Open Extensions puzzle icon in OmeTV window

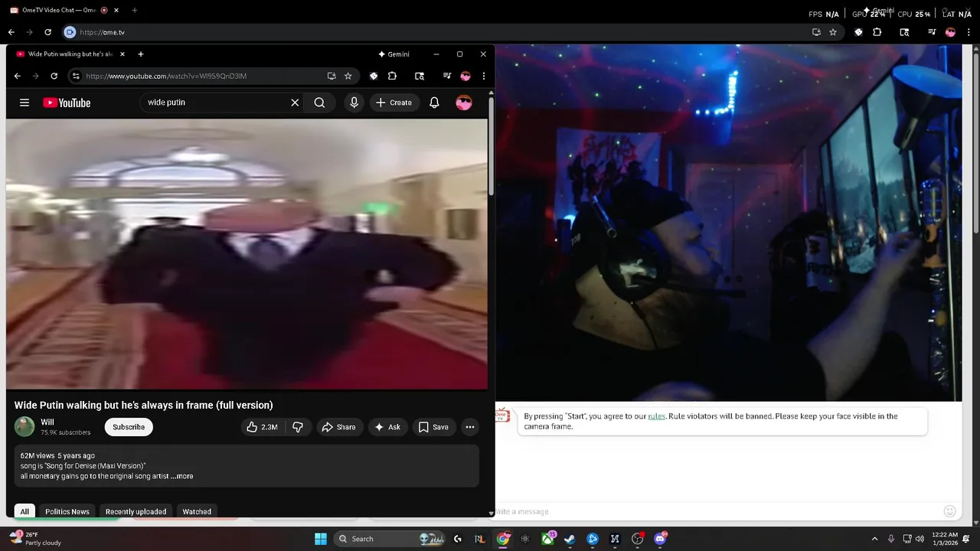coord(877,32)
